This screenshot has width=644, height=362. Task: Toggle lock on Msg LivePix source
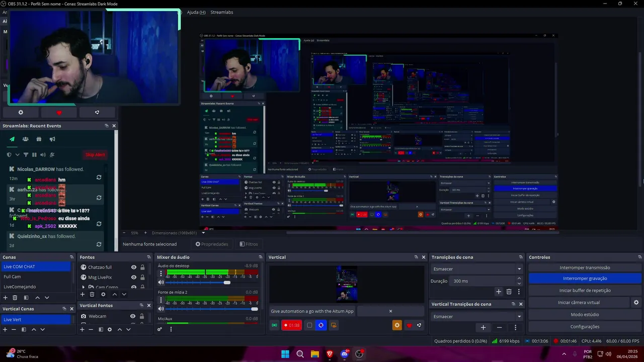coord(142,278)
